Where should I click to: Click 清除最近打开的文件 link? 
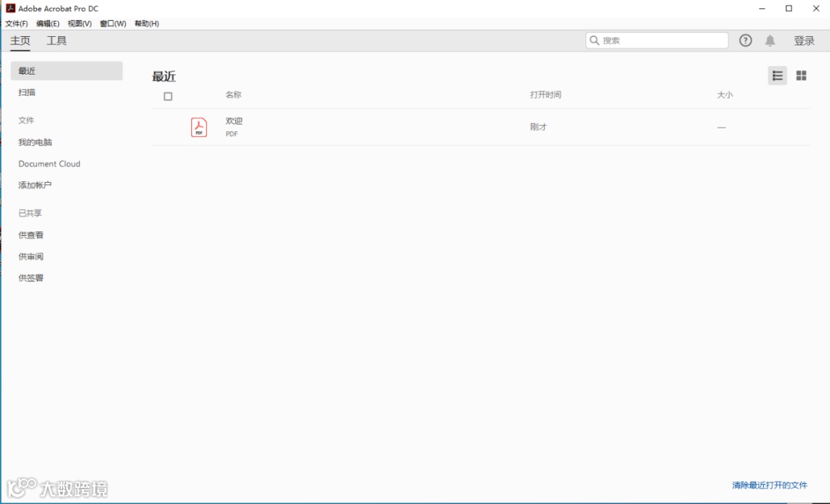(x=769, y=485)
